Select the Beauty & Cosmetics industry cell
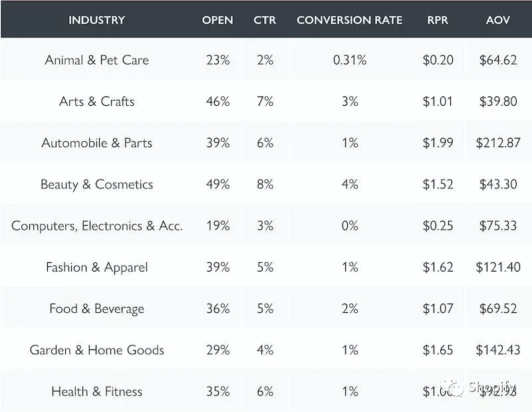 (96, 184)
